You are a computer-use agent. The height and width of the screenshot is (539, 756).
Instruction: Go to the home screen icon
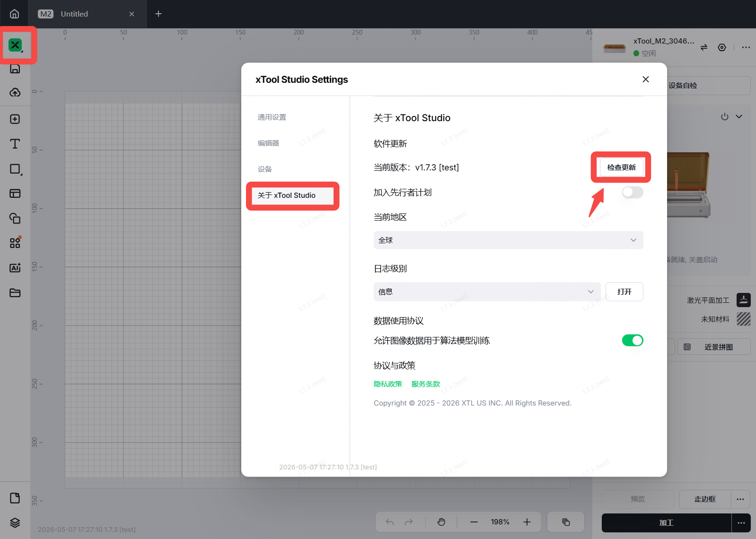(x=15, y=14)
